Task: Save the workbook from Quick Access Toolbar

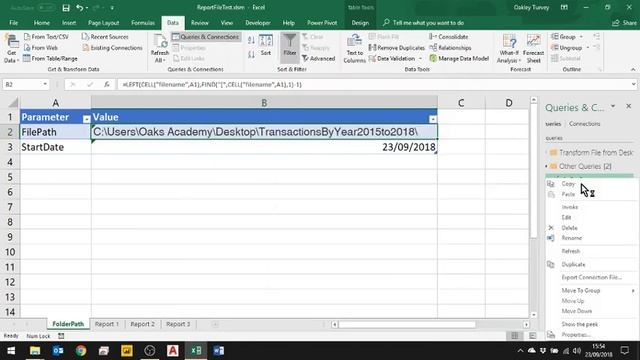Action: coord(66,8)
